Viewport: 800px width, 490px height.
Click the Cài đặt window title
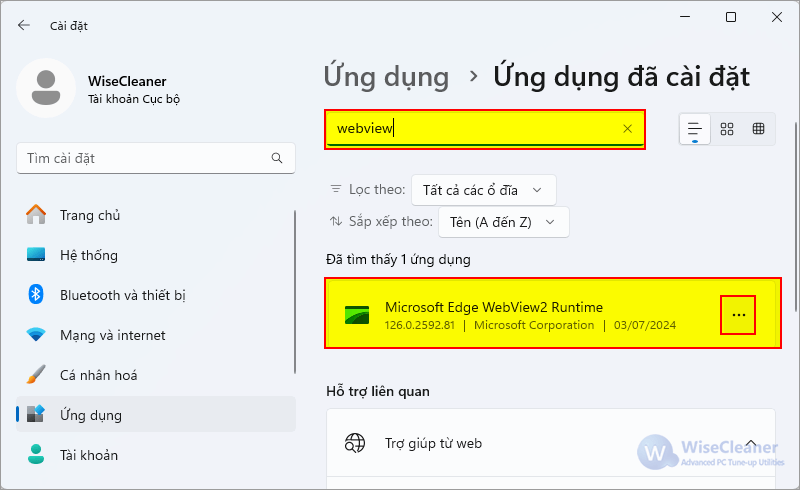coord(68,26)
